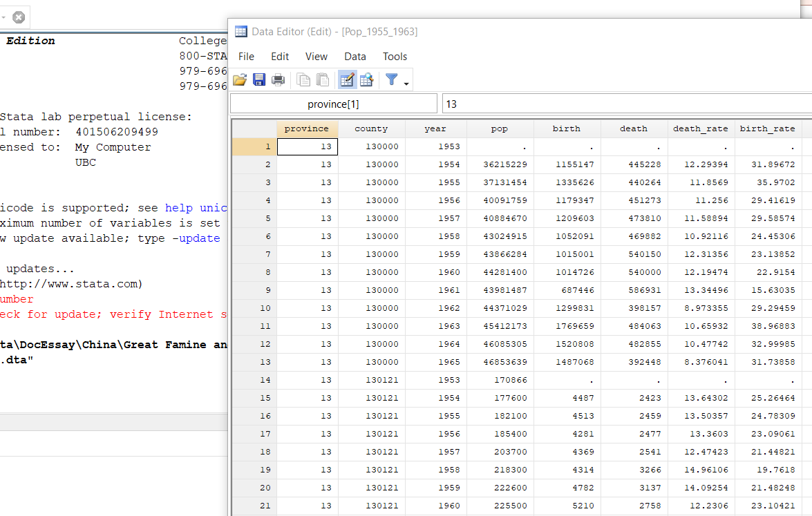The width and height of the screenshot is (812, 516).
Task: Click the 'help unicode' link in Results
Action: coord(196,208)
